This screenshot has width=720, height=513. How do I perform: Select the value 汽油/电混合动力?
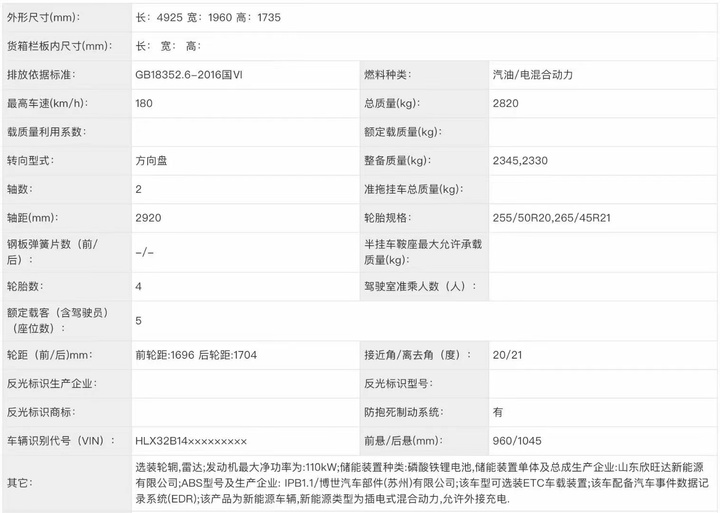click(533, 75)
